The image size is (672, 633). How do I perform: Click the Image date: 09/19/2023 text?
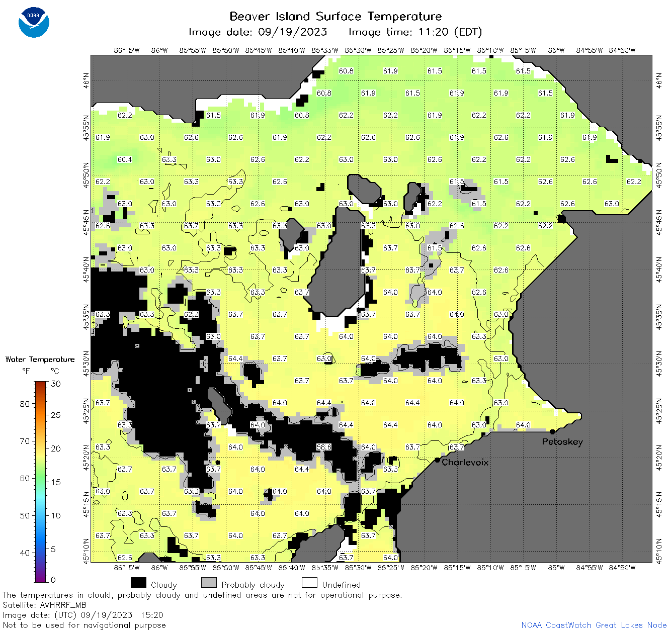[258, 32]
